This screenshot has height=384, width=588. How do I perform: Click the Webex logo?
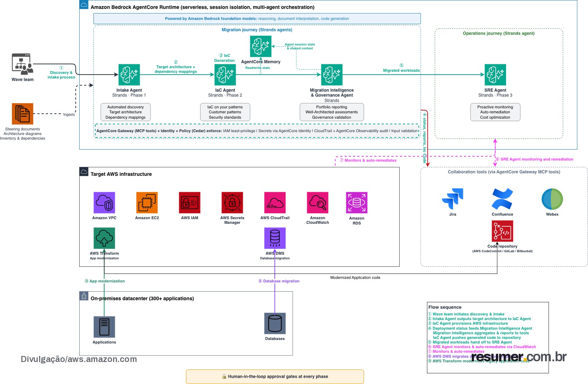(x=552, y=199)
